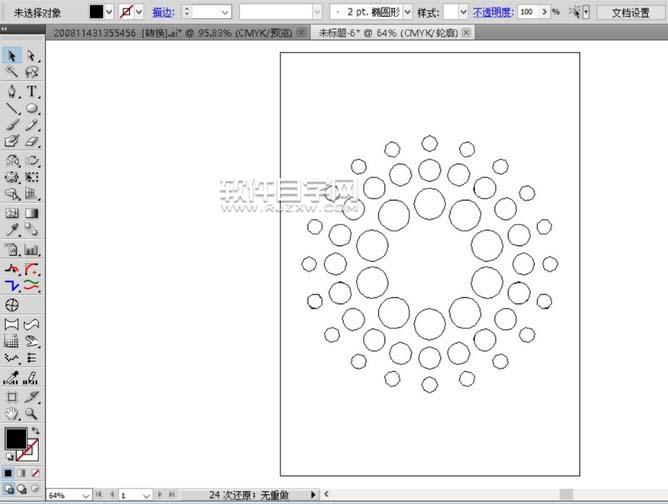Set paint mode to None in toolbox
This screenshot has height=504, width=668.
point(36,472)
